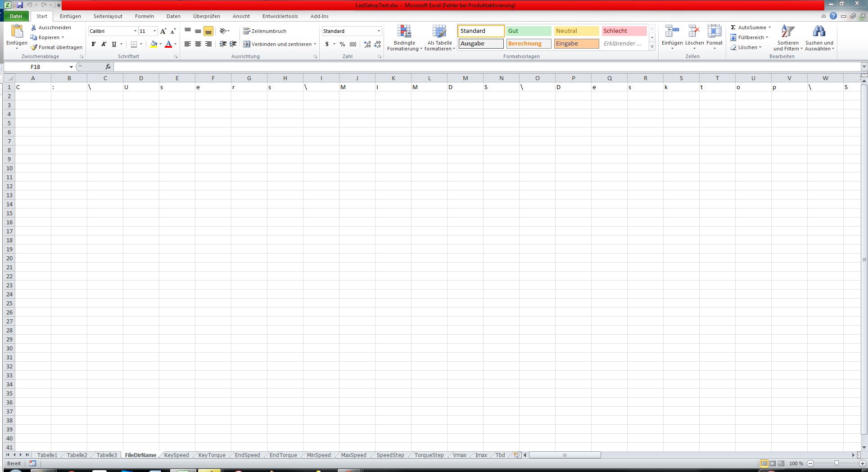
Task: Select cell A1 containing C
Action: (x=32, y=87)
